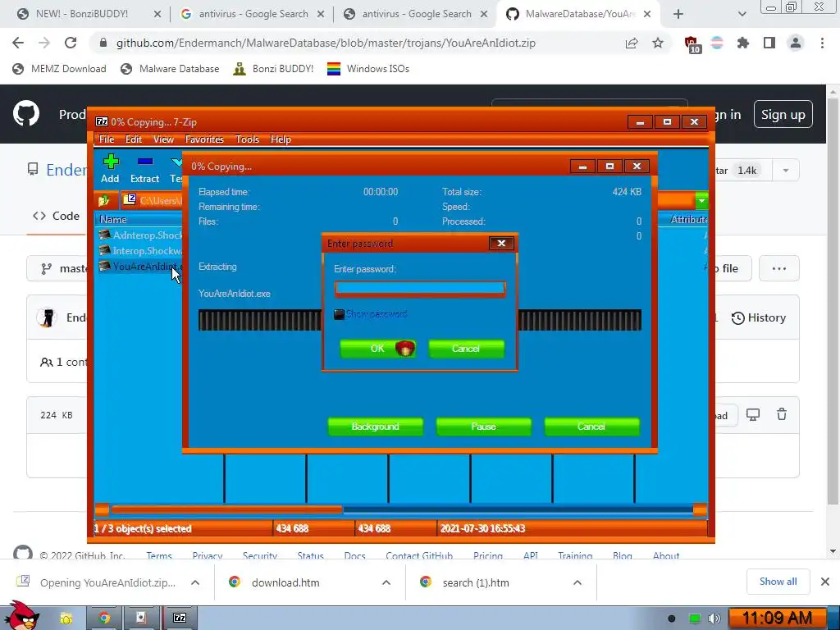
Task: Open a new Chrome tab
Action: 678,14
